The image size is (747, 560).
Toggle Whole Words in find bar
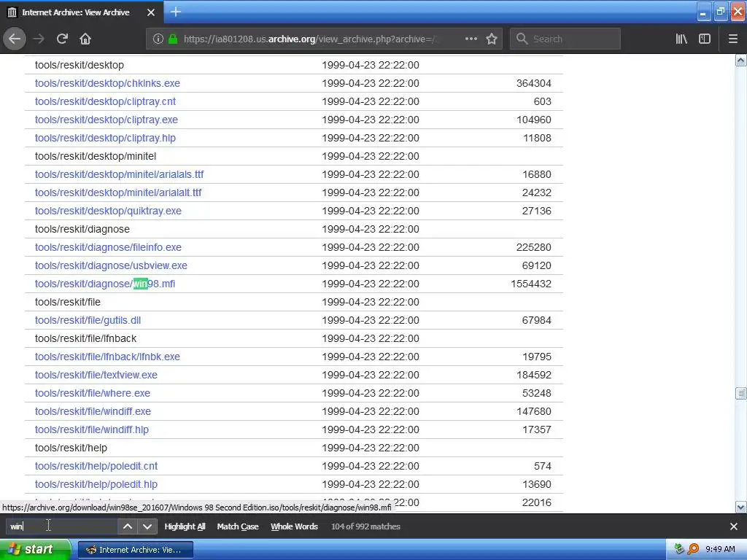pos(295,526)
